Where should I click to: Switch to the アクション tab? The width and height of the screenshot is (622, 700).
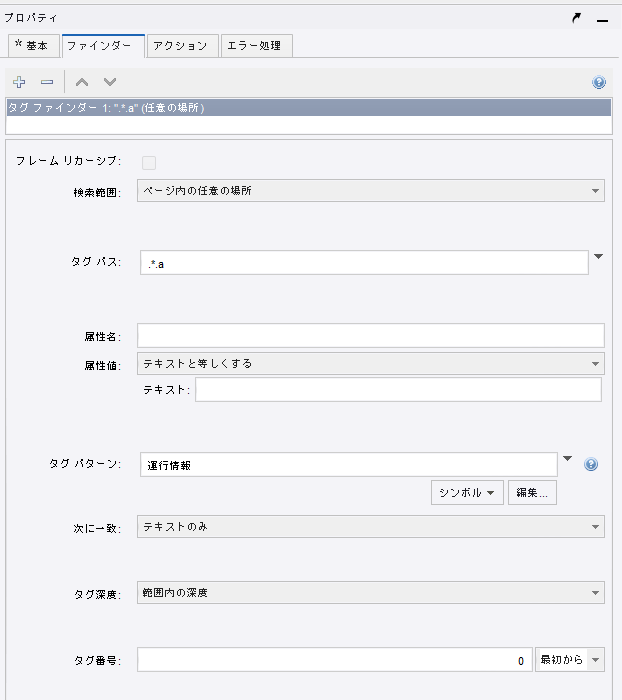183,46
